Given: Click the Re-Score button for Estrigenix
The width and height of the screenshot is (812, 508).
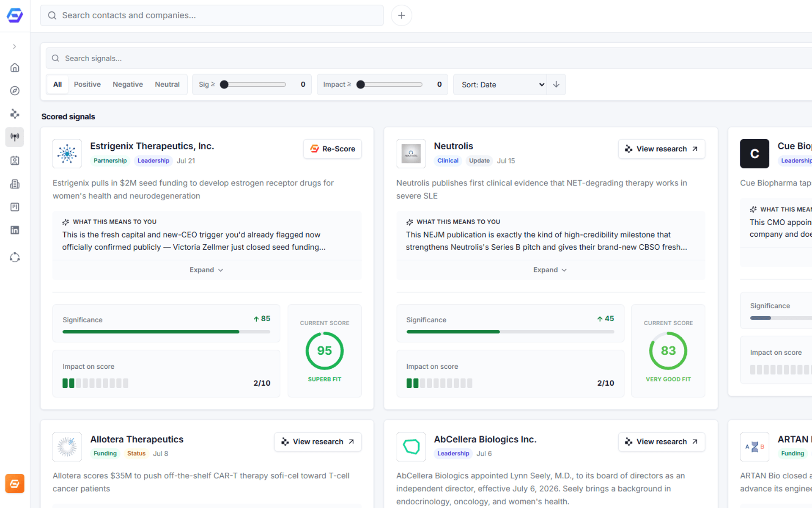Looking at the screenshot, I should pyautogui.click(x=332, y=149).
